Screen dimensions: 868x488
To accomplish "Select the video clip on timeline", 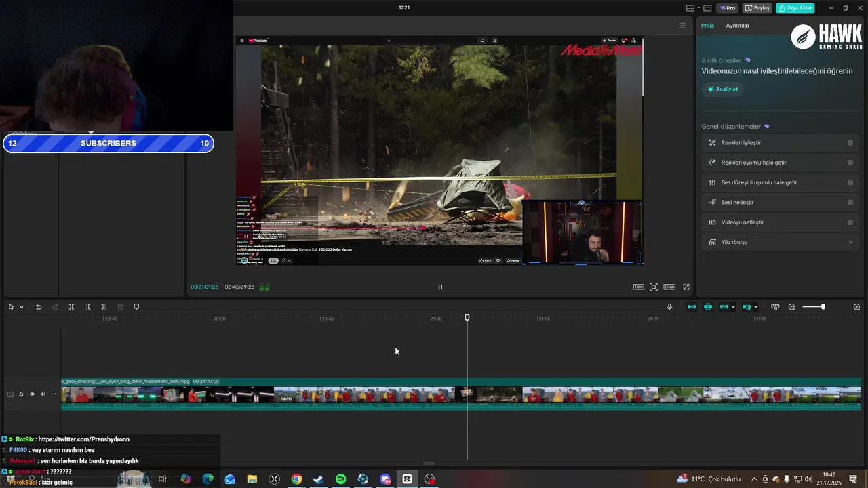I will [x=461, y=394].
